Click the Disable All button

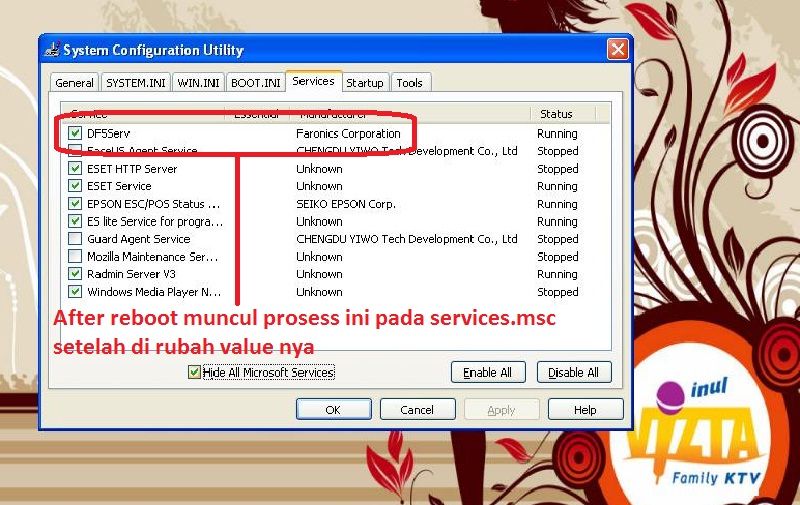(573, 372)
